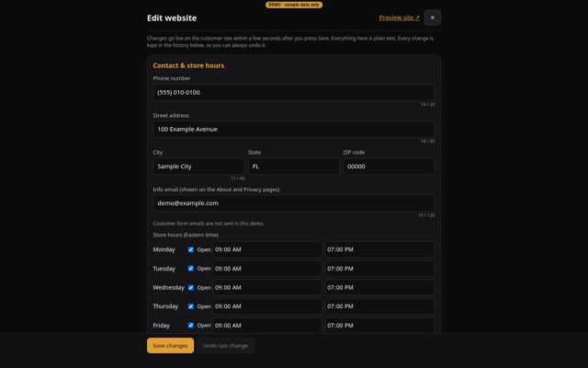The image size is (588, 368).
Task: Disable Thursday Open checkbox
Action: (x=191, y=306)
